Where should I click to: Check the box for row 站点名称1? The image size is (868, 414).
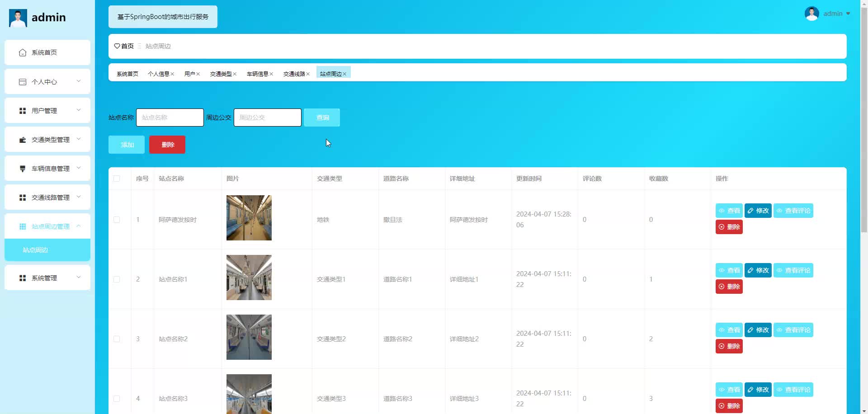tap(117, 279)
